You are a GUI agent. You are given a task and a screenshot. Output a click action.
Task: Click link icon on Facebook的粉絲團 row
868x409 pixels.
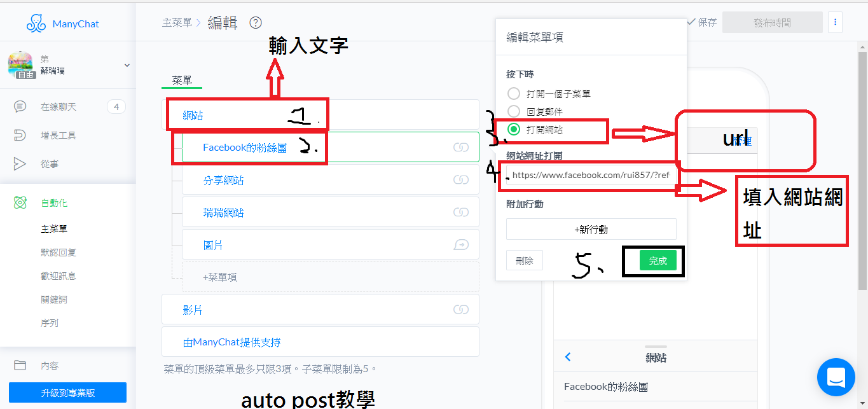click(460, 148)
